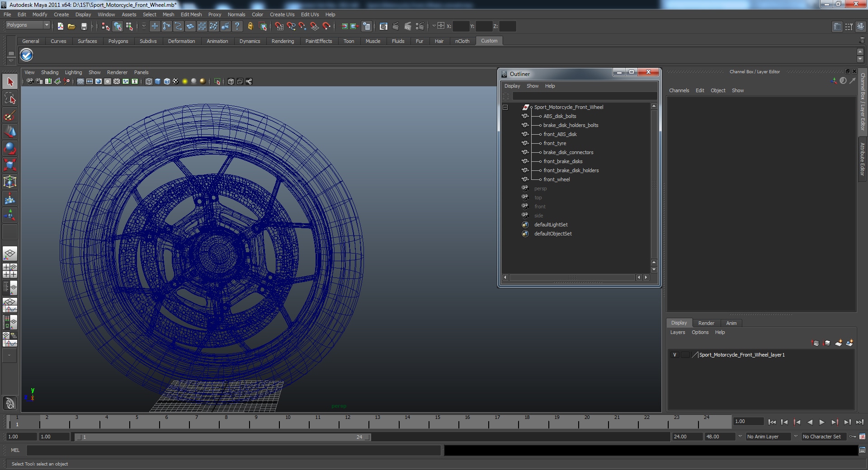Use all lights yellow sphere icon
The image size is (868, 470).
pyautogui.click(x=185, y=81)
